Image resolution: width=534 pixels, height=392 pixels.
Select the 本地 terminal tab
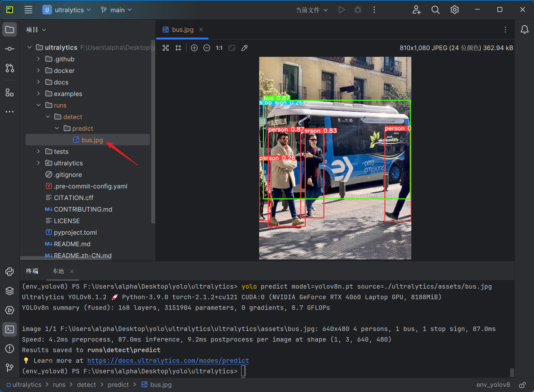coord(58,271)
